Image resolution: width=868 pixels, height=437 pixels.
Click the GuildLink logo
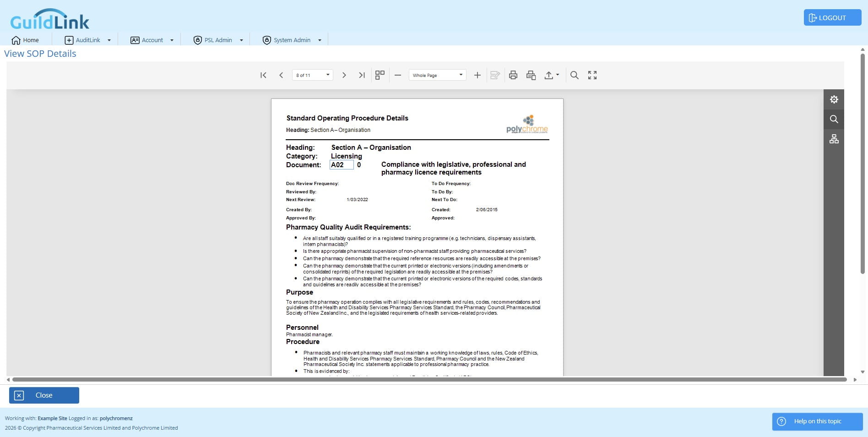tap(49, 19)
